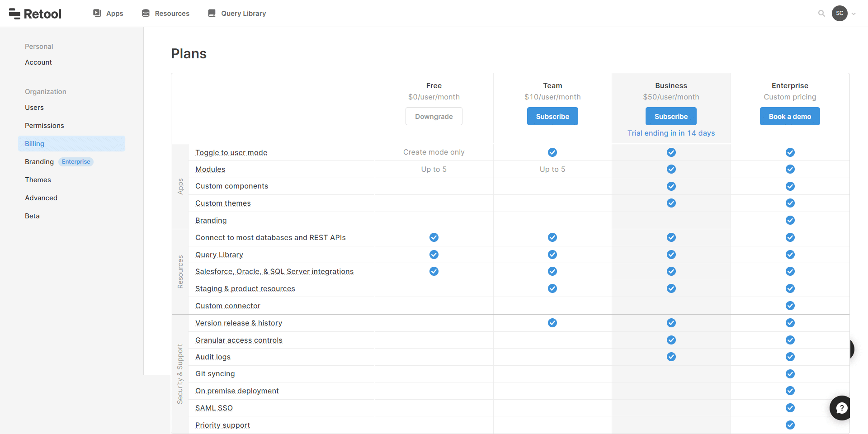
Task: Open search with the magnifier icon
Action: point(821,13)
